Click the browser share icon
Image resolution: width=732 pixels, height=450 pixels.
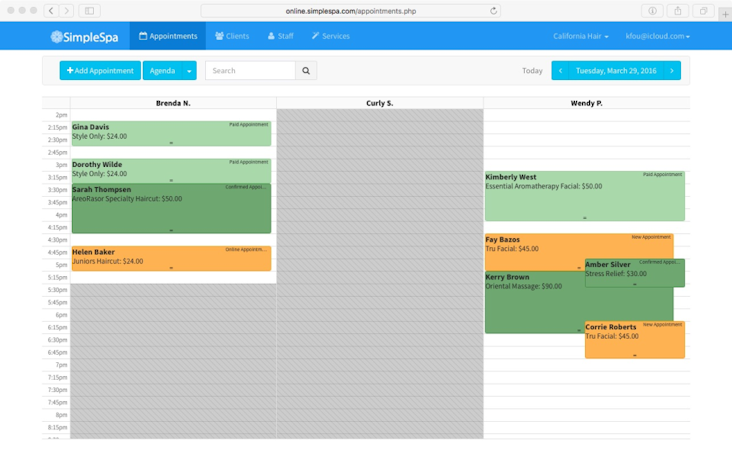(x=678, y=10)
